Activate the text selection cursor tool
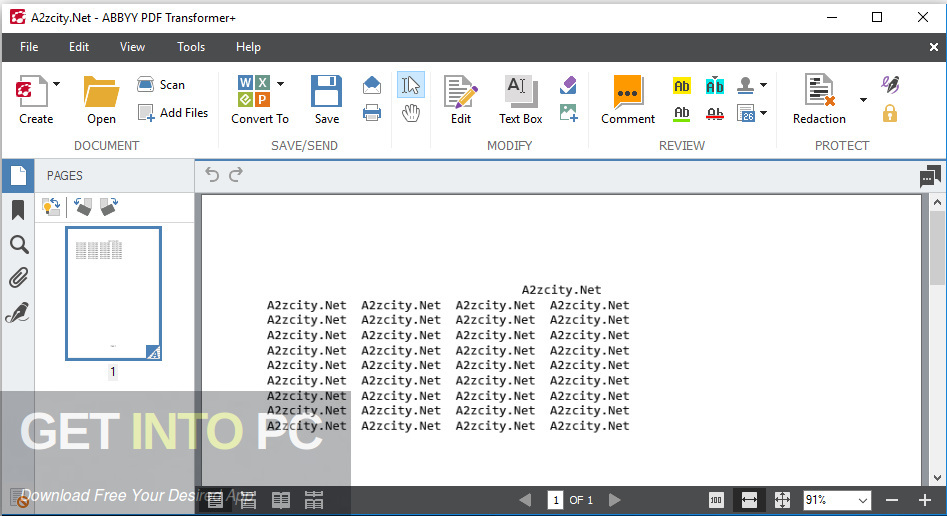Screen dimensions: 947x516 coord(411,85)
